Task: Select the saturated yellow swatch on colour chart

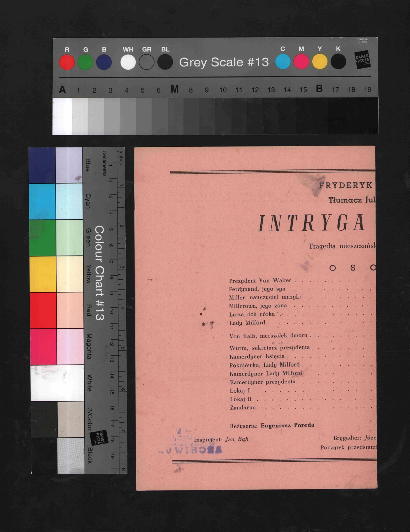Action: (x=43, y=274)
